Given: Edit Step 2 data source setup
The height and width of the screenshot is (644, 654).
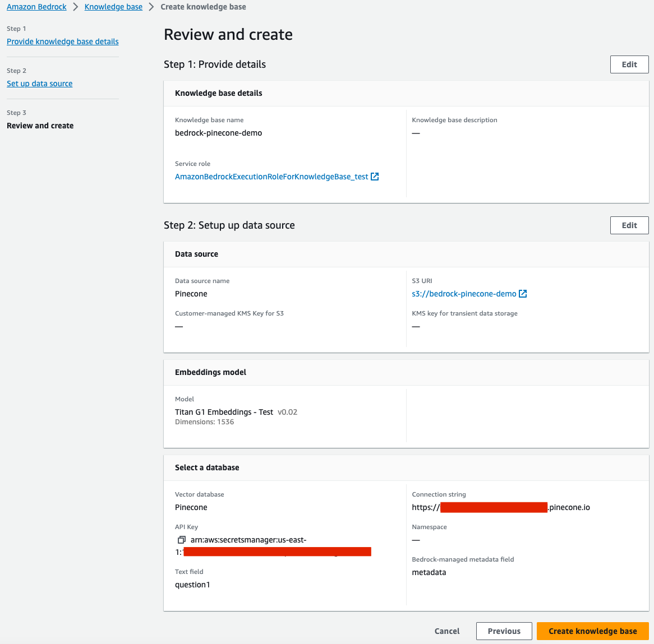Looking at the screenshot, I should point(629,225).
